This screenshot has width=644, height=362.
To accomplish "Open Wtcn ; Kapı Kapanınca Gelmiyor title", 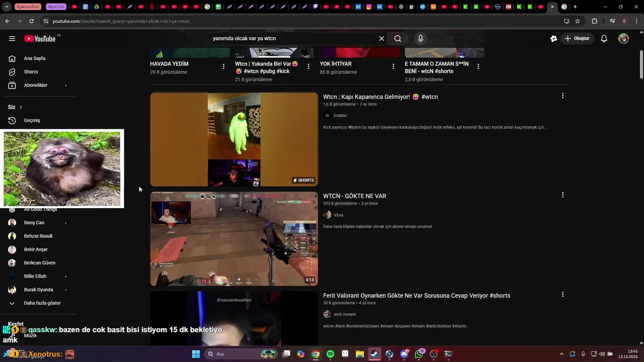I will click(380, 97).
